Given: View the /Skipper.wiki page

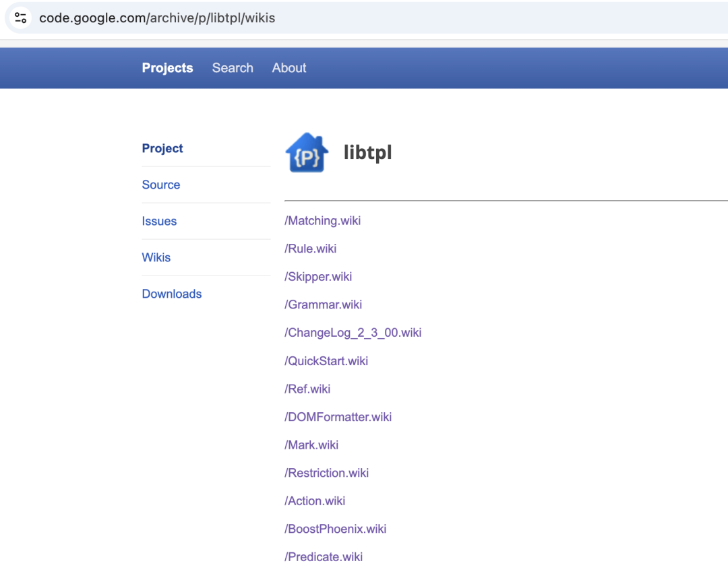Looking at the screenshot, I should coord(318,277).
